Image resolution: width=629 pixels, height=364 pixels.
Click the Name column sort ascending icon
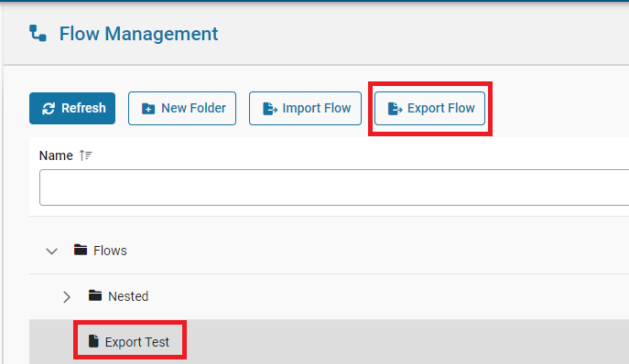pos(85,155)
